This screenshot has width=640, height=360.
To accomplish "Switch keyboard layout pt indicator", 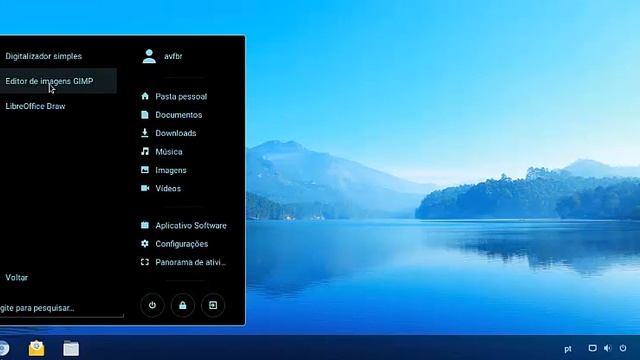I will click(x=568, y=349).
